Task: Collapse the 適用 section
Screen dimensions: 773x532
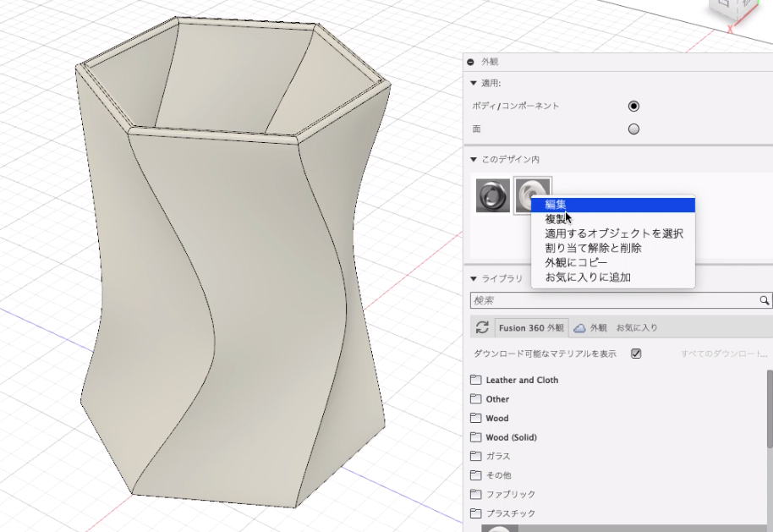Action: pyautogui.click(x=474, y=84)
